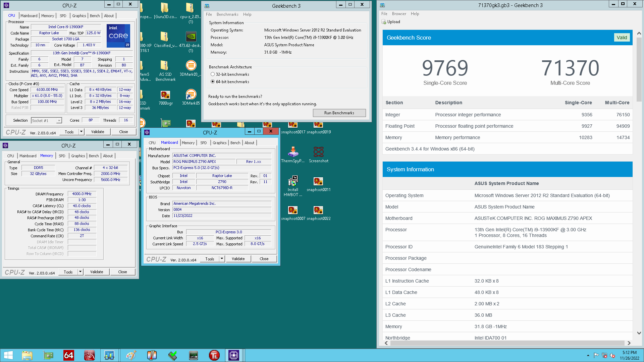Switch to CPU-Z via purple chip taskbar icon
This screenshot has width=644, height=362.
(x=234, y=355)
